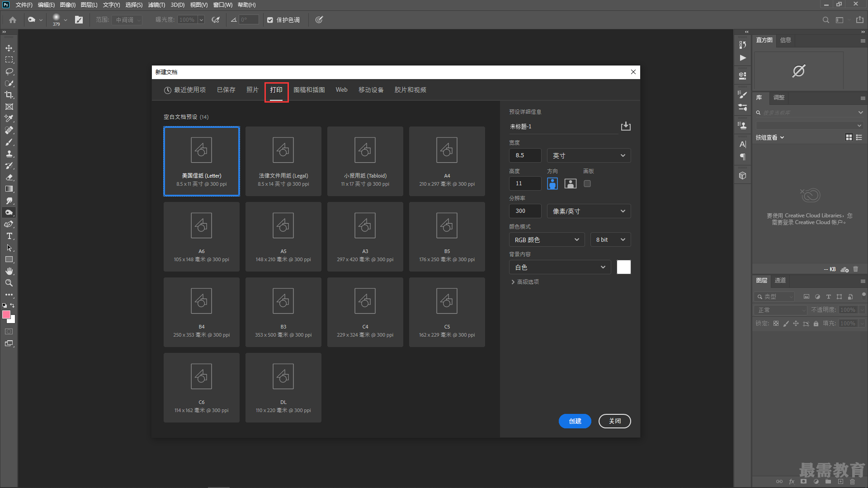Open the 8 bit depth dropdown
This screenshot has height=488, width=868.
pyautogui.click(x=610, y=239)
